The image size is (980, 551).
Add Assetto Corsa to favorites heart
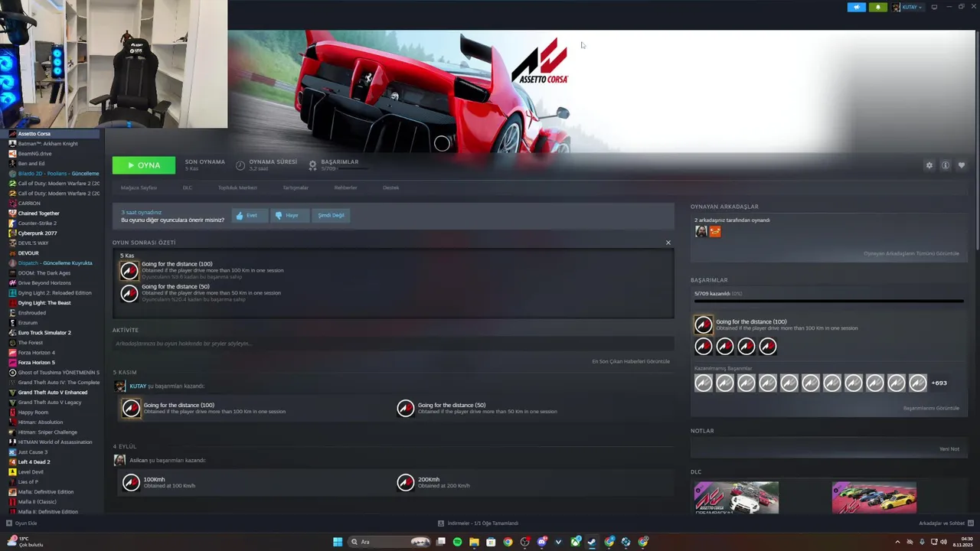(962, 165)
